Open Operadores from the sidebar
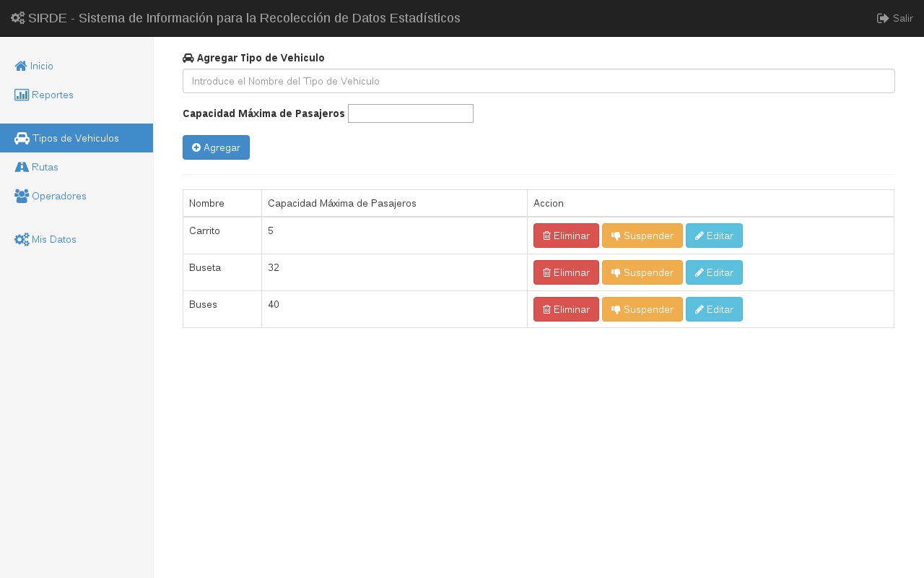The image size is (924, 578). (77, 196)
